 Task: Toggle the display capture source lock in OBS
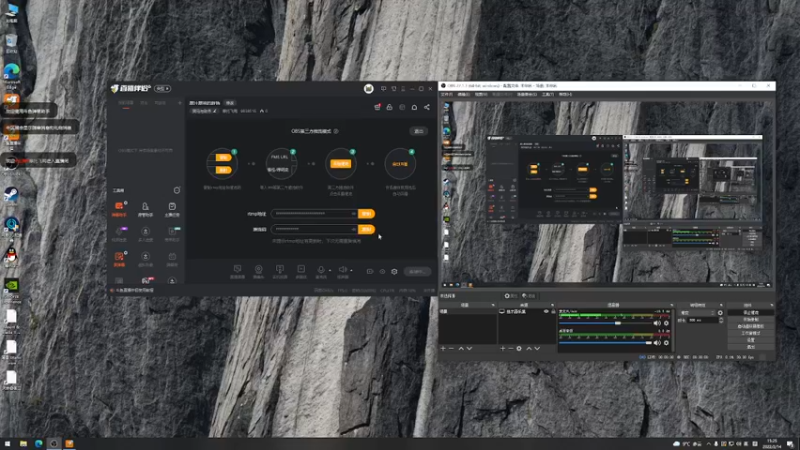point(553,311)
